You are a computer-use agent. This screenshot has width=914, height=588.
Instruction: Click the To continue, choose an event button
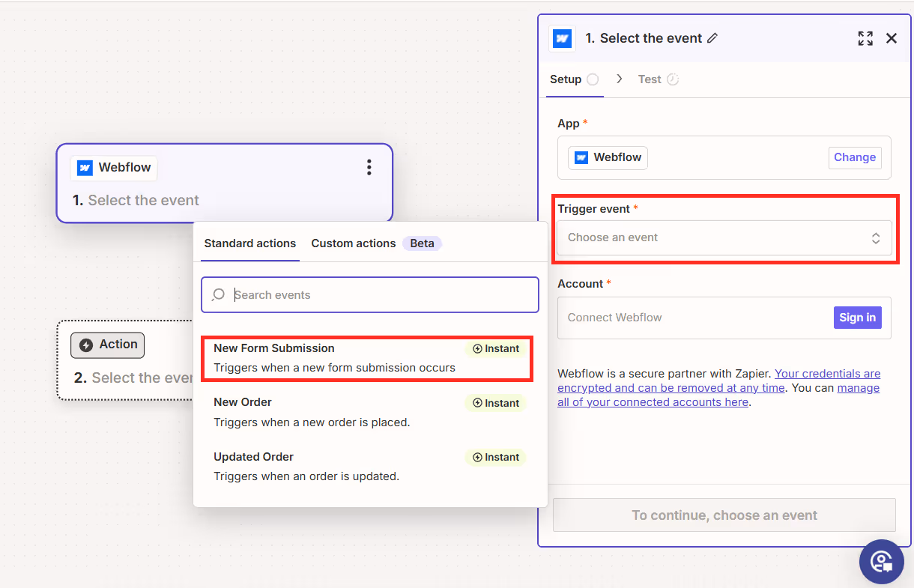pos(724,515)
